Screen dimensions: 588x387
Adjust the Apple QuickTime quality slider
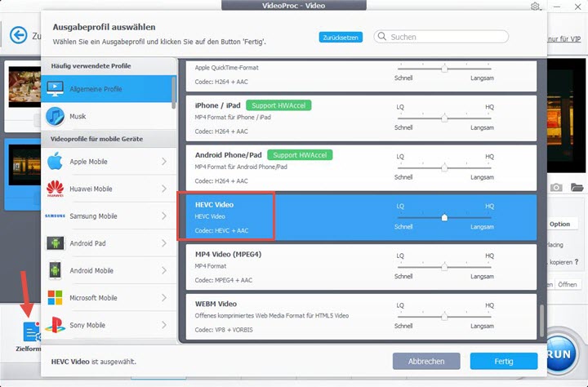[x=444, y=69]
